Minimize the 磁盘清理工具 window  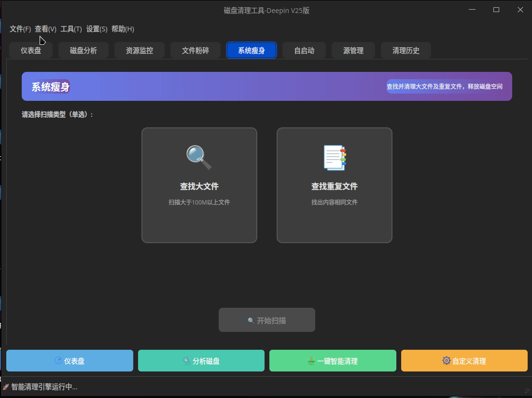tap(472, 10)
